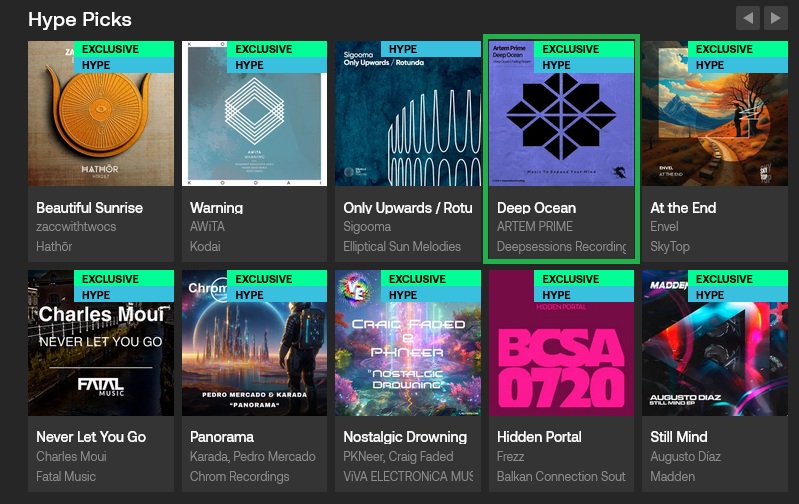This screenshot has width=799, height=504.
Task: Click the previous arrow in Hype Picks
Action: (x=747, y=18)
